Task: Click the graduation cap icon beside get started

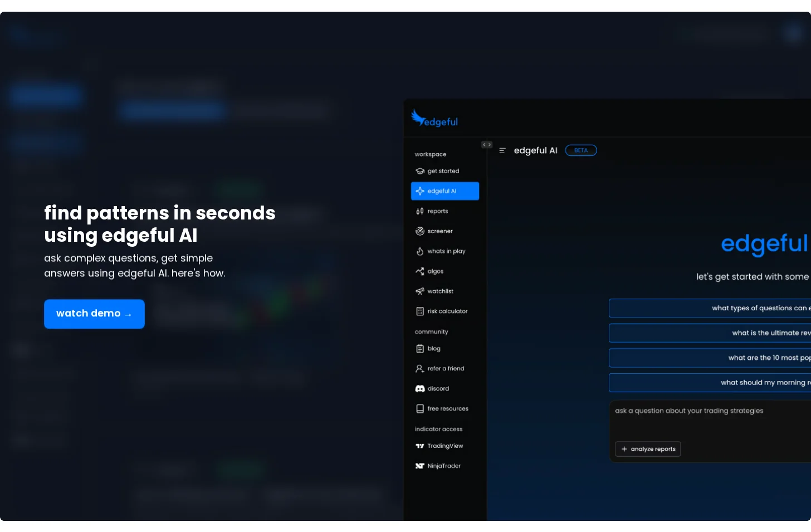Action: click(x=420, y=171)
